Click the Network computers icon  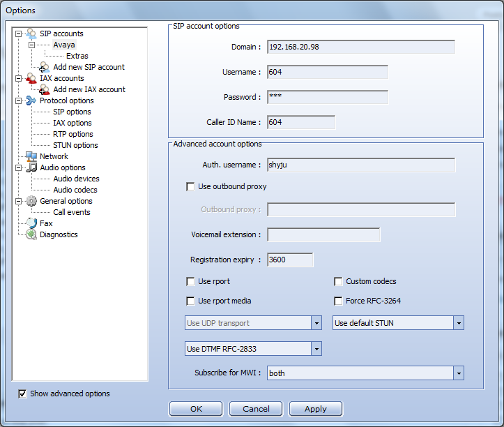(x=31, y=156)
